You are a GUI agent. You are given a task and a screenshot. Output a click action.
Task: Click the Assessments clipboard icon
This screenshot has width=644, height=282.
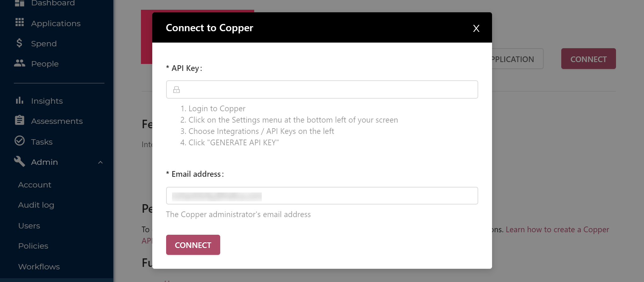point(20,120)
